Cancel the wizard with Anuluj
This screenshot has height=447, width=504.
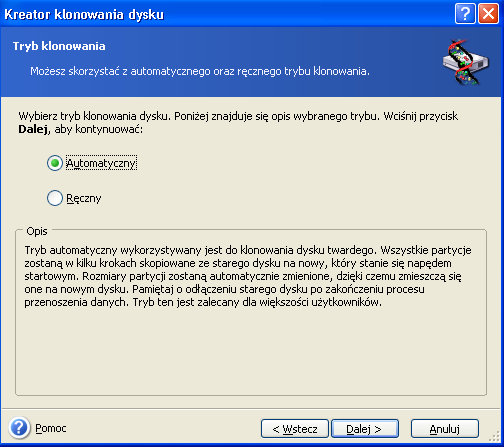point(445,429)
